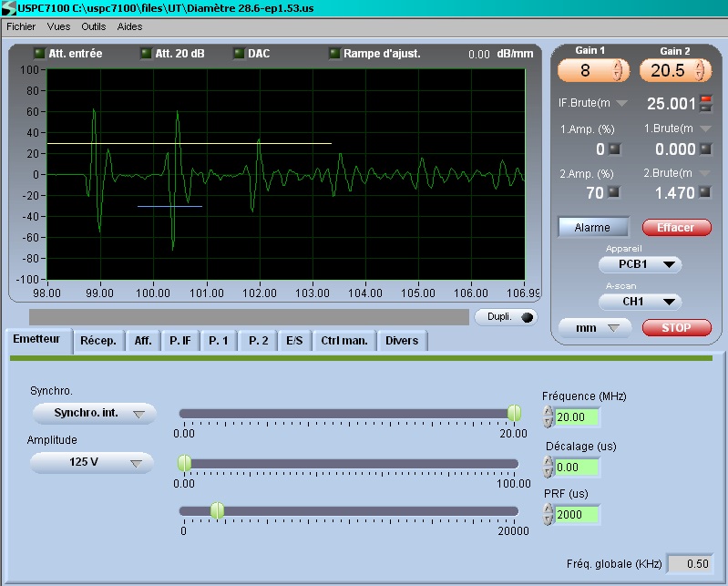Click the Fréquence (MHz) stepper arrows
Image resolution: width=728 pixels, height=586 pixels.
(548, 416)
